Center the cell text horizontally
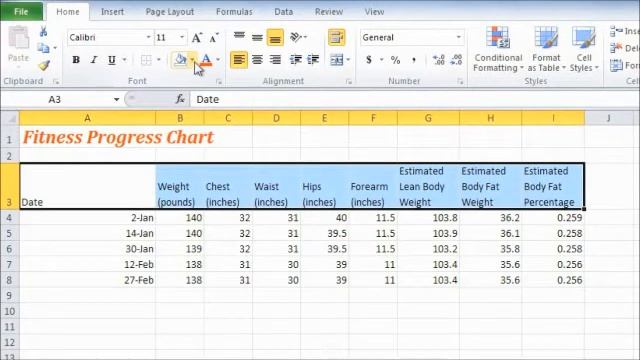 [257, 60]
